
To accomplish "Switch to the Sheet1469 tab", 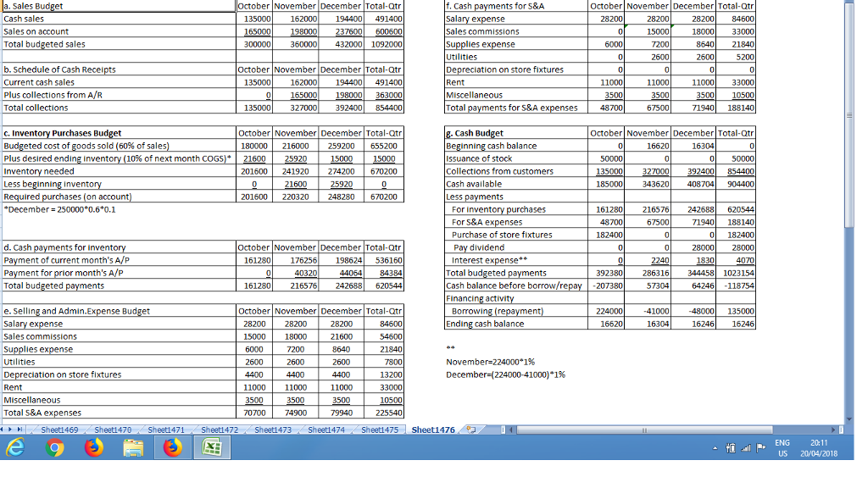I will click(x=61, y=430).
